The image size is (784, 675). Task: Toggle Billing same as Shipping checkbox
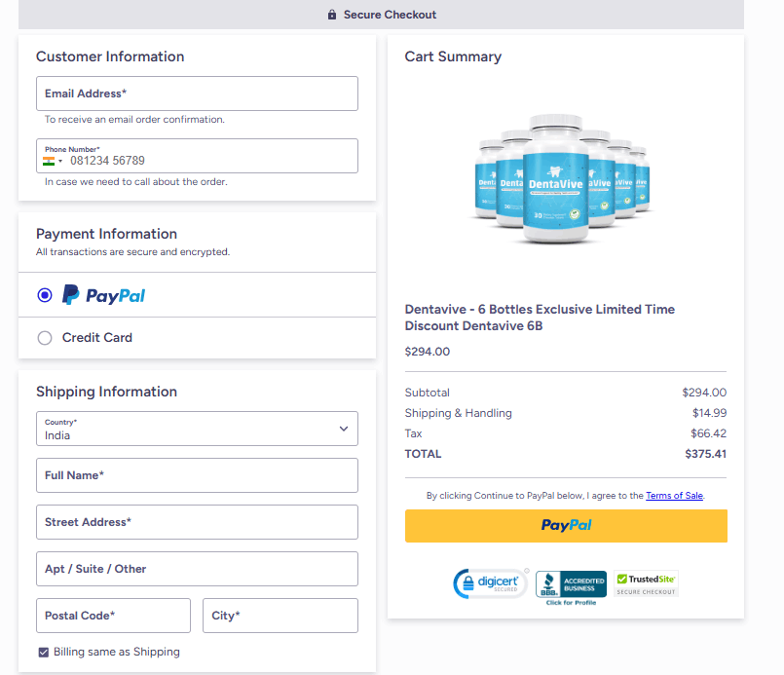(x=44, y=652)
